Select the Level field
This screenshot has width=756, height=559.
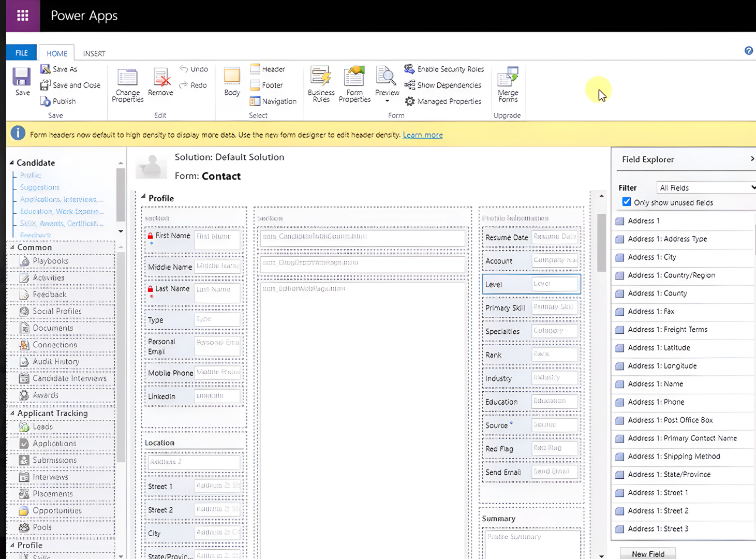click(x=531, y=284)
